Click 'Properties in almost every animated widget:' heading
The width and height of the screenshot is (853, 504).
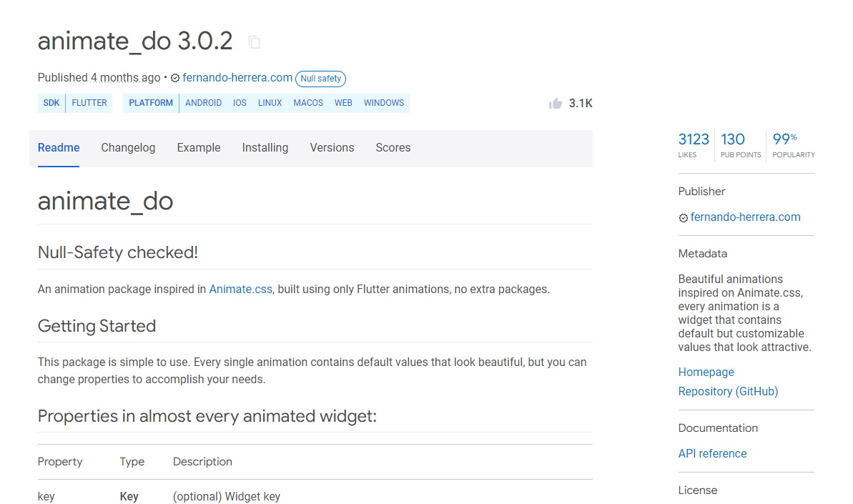coord(207,416)
